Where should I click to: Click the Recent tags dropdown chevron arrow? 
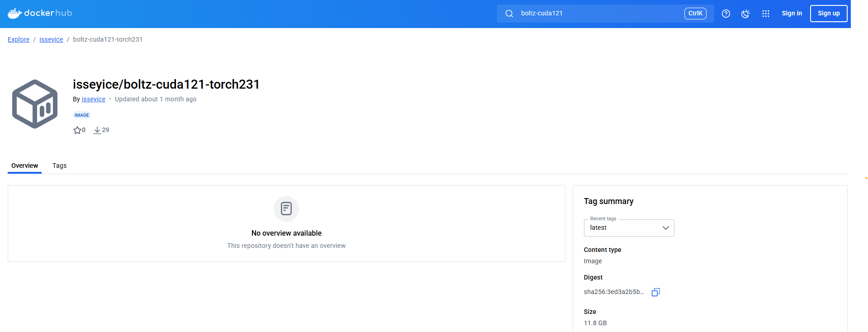[x=665, y=228]
